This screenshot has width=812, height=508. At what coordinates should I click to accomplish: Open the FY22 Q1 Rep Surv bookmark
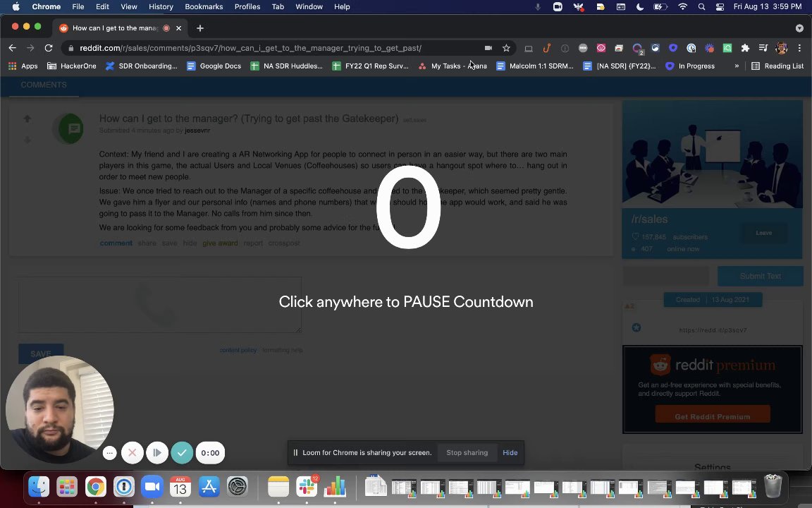click(370, 66)
